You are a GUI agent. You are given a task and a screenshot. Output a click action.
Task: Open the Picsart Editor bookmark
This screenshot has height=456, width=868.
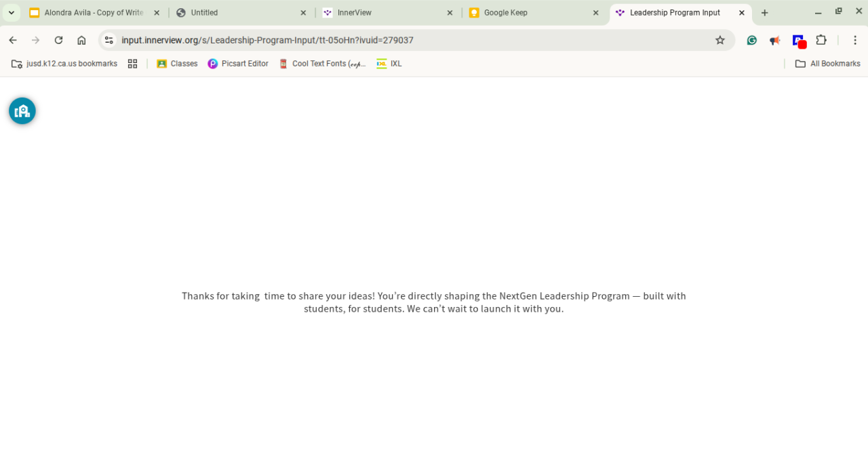(238, 64)
